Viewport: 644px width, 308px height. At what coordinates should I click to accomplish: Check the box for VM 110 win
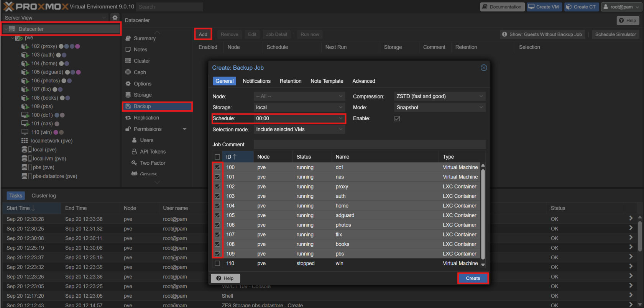(x=217, y=263)
